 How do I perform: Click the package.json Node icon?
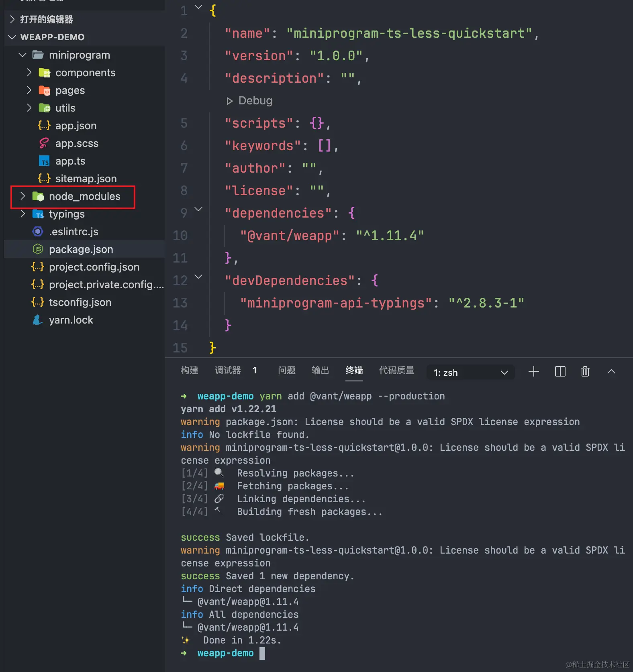point(38,249)
